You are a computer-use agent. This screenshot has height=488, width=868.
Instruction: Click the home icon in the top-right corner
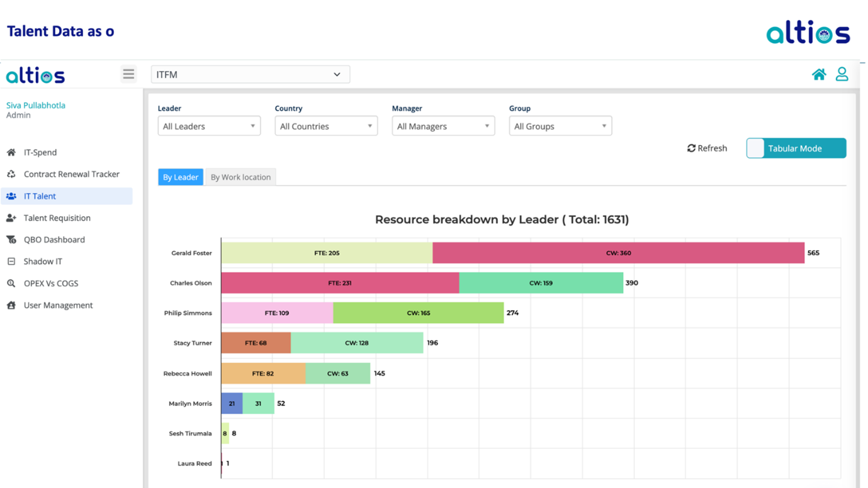coord(819,74)
